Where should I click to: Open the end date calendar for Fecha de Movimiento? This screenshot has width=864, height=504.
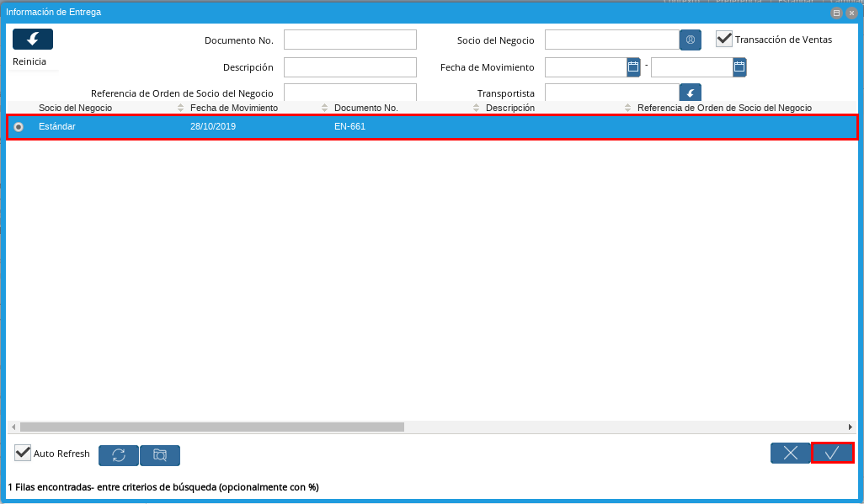pyautogui.click(x=739, y=67)
